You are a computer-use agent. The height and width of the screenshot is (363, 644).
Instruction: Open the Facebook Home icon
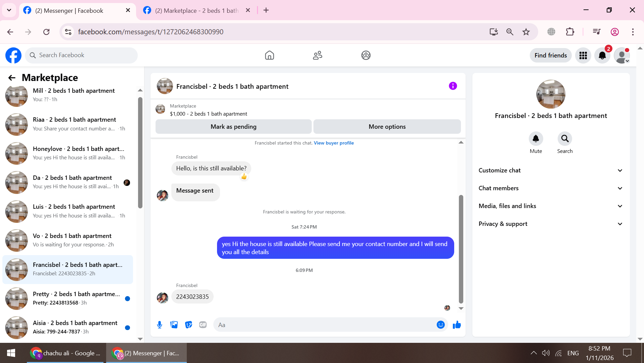coord(269,55)
